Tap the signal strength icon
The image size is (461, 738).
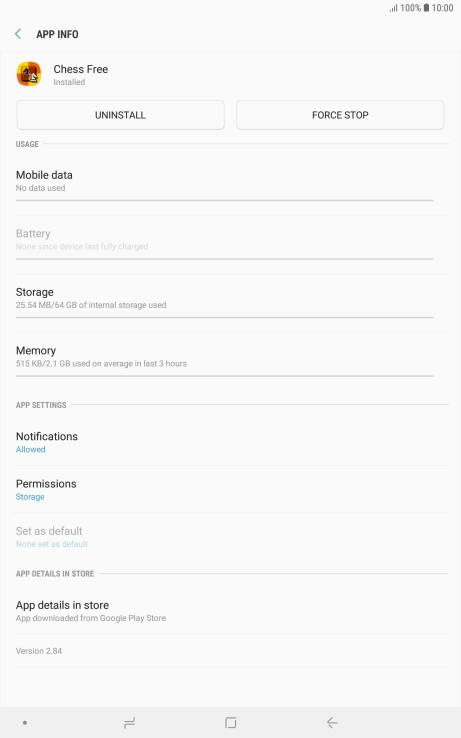pyautogui.click(x=393, y=8)
